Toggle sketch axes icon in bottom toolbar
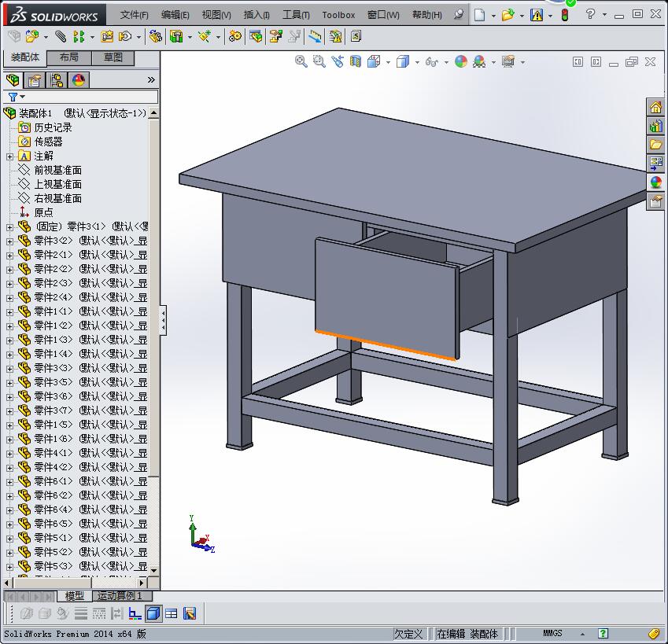The width and height of the screenshot is (668, 644). coord(135,613)
